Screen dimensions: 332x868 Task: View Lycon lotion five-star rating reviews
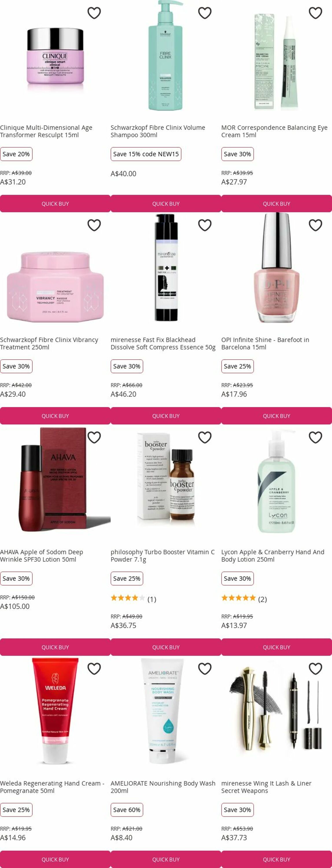(x=244, y=599)
